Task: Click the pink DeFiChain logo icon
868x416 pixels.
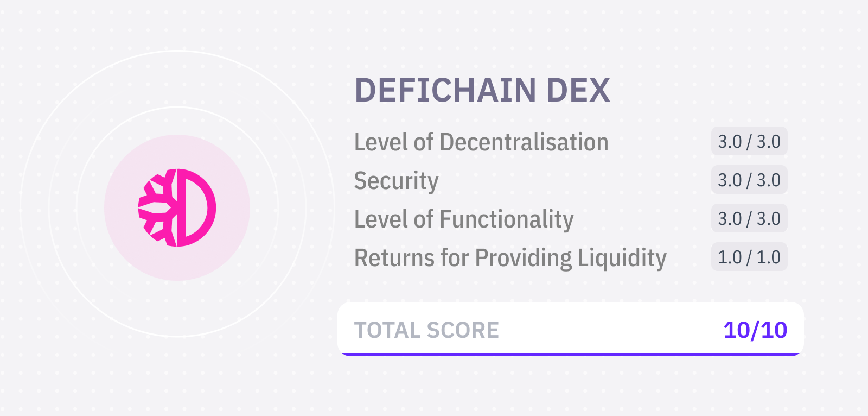Action: pyautogui.click(x=177, y=207)
